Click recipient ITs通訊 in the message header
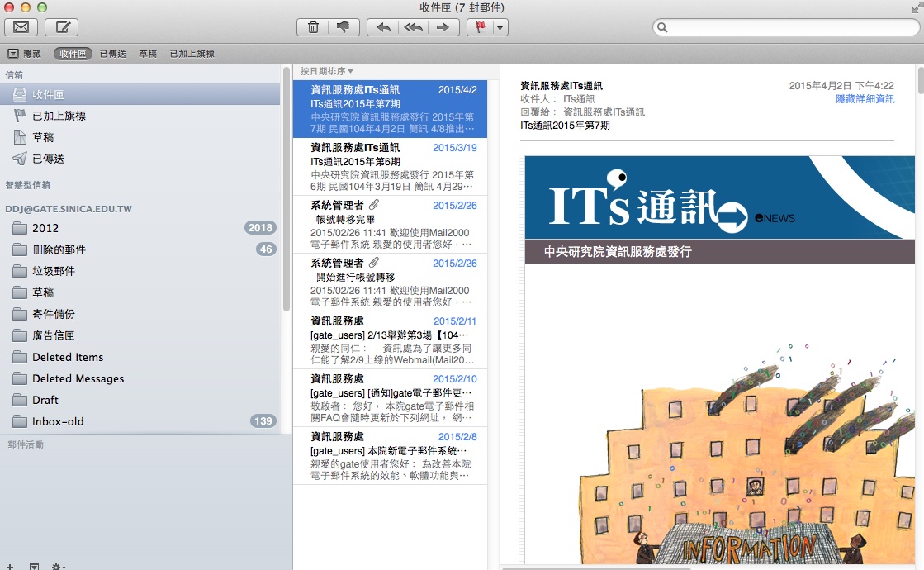 [x=580, y=99]
